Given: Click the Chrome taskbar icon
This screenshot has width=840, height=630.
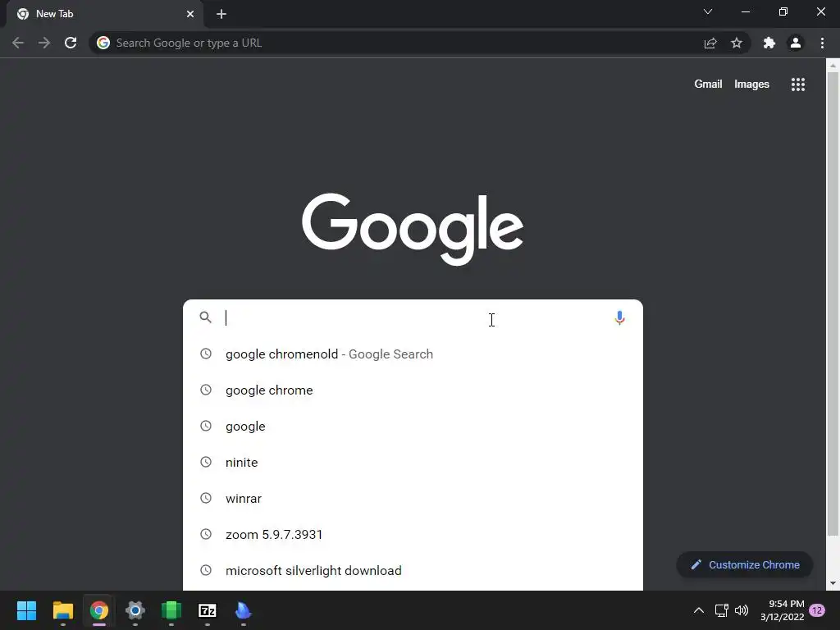Looking at the screenshot, I should coord(99,610).
